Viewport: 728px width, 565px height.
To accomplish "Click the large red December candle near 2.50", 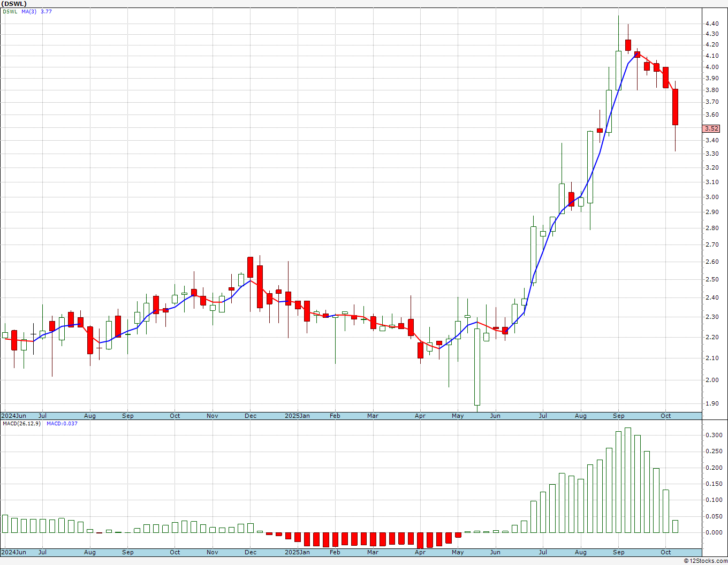I will click(260, 286).
